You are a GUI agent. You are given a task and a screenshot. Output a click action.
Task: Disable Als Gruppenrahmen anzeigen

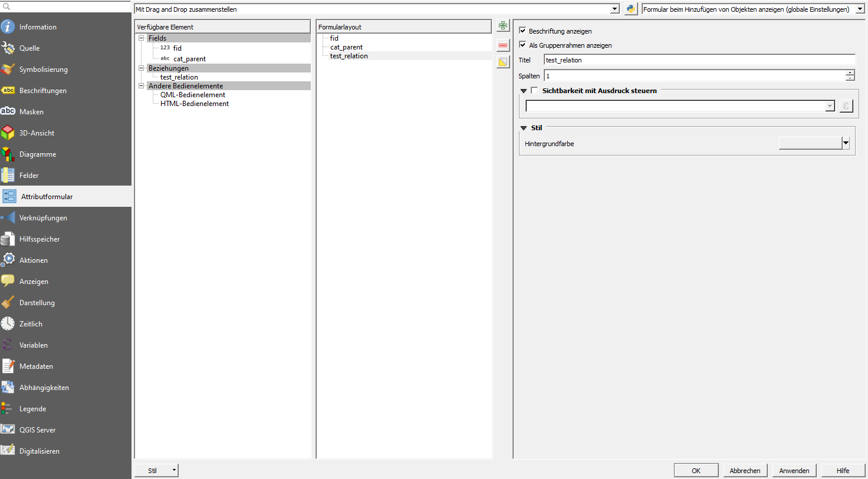tap(522, 44)
